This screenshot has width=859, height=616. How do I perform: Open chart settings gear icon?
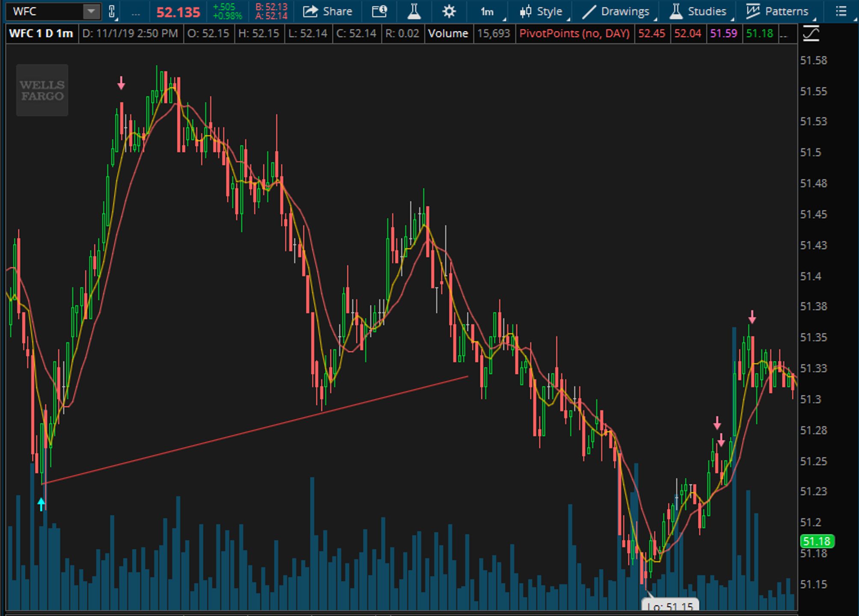click(x=449, y=12)
